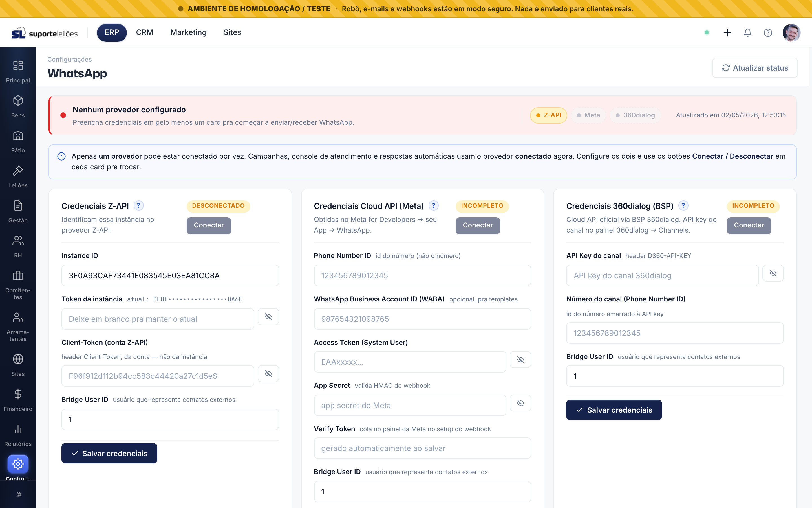The width and height of the screenshot is (812, 508).
Task: Switch to the CRM tab
Action: click(145, 32)
